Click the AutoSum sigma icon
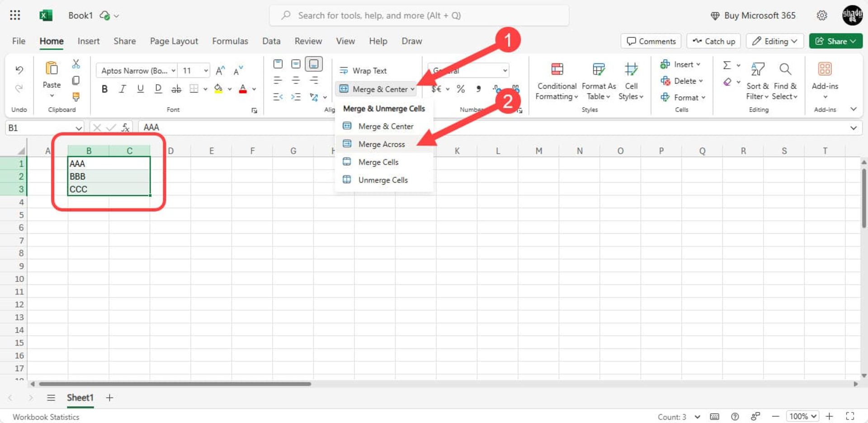 point(726,65)
